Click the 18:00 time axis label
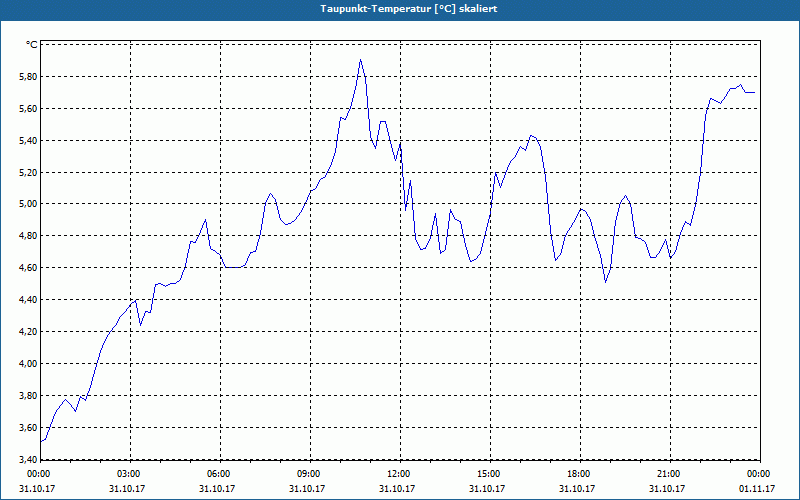The image size is (800, 500). [580, 474]
